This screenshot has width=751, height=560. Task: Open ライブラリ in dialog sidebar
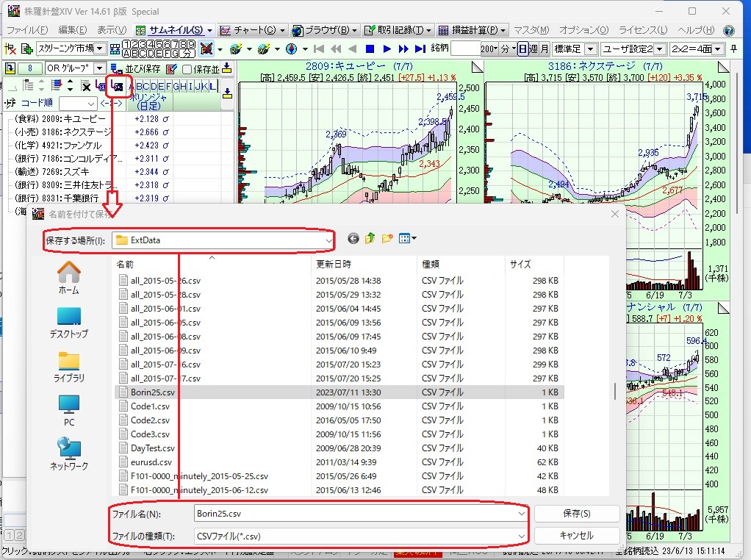68,367
